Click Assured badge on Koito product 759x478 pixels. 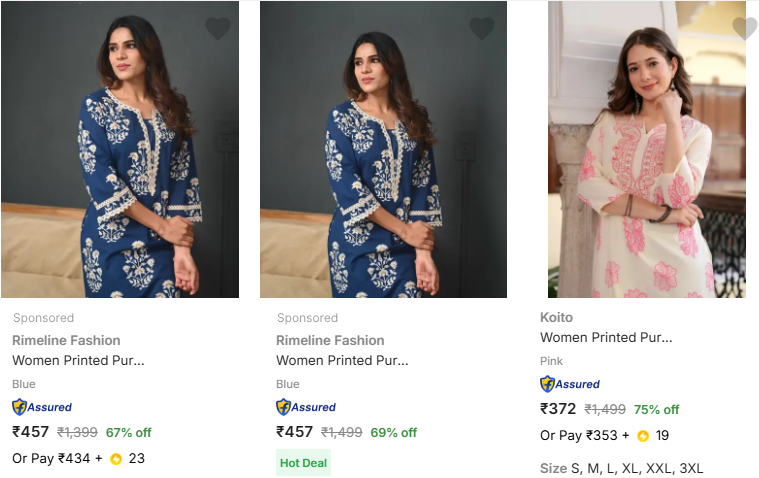click(570, 384)
